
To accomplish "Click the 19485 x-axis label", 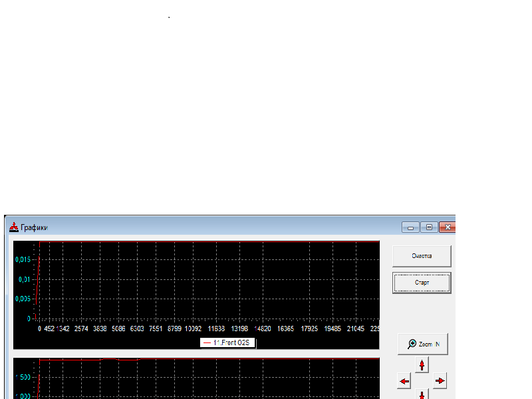I will (x=332, y=329).
